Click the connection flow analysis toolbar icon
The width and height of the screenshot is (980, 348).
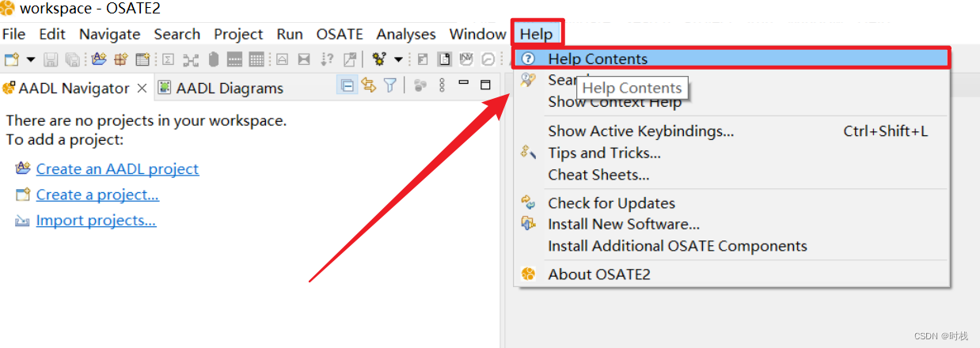(x=191, y=59)
